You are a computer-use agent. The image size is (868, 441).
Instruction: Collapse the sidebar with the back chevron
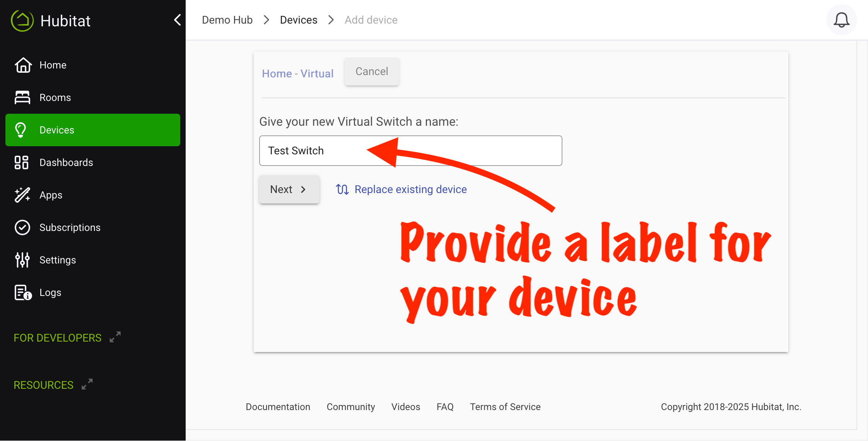click(178, 20)
